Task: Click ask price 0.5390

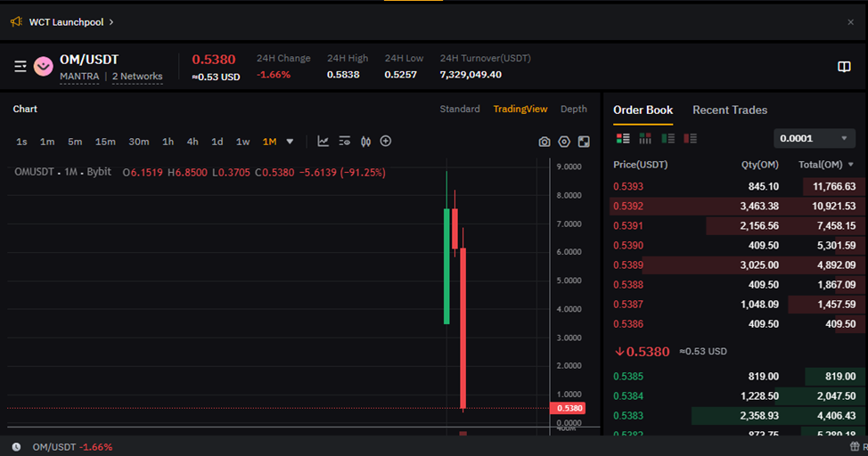Action: 627,246
